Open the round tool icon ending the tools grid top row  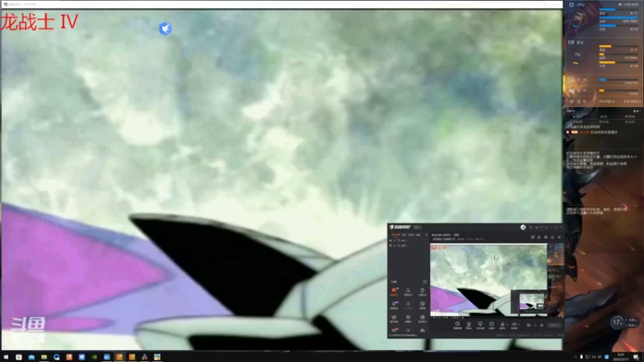[422, 292]
